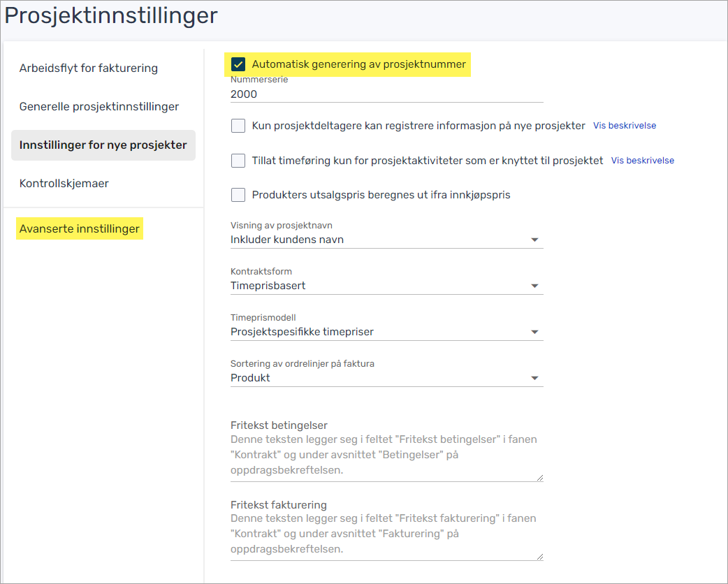This screenshot has width=728, height=584.
Task: Open Generelle prosjektinnstillinger section
Action: click(x=99, y=107)
